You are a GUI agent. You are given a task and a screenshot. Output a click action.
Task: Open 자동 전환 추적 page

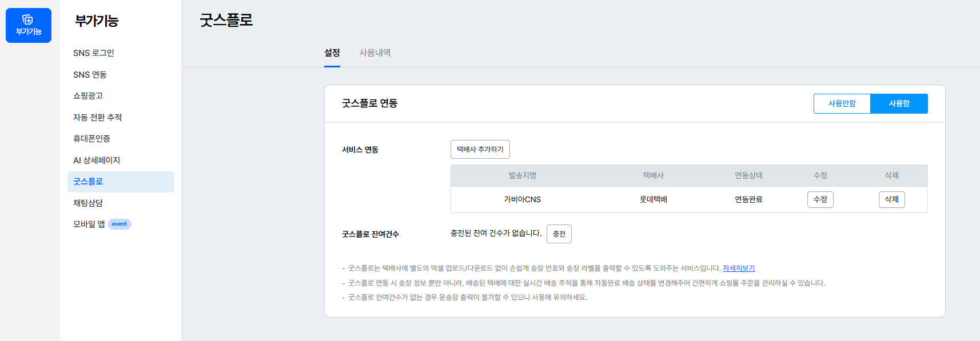[97, 118]
